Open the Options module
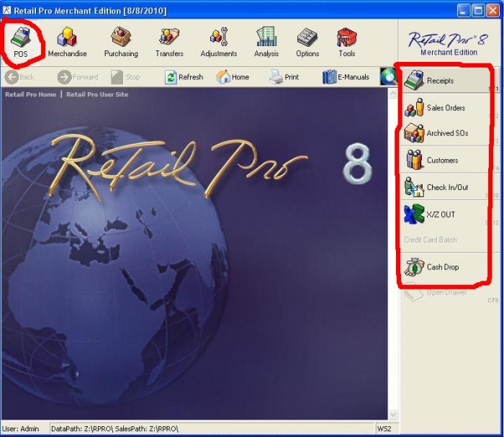This screenshot has width=504, height=437. tap(307, 42)
